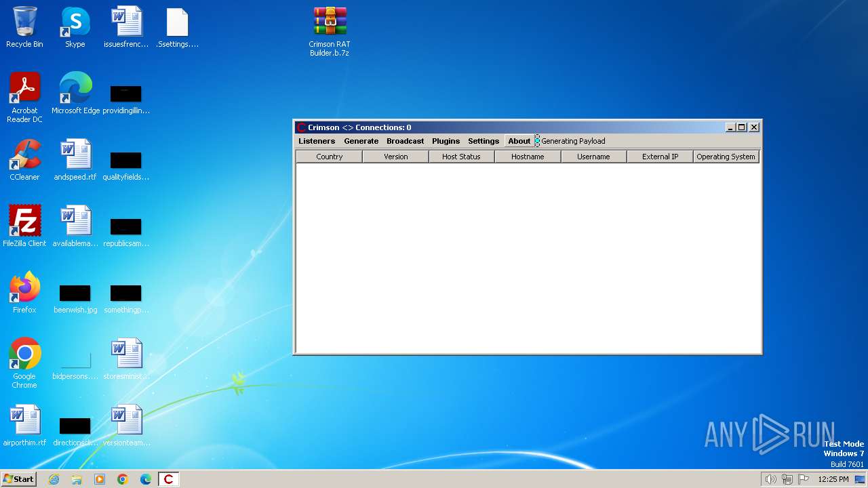Select the qualityfields file icon
This screenshot has height=488, width=868.
126,165
